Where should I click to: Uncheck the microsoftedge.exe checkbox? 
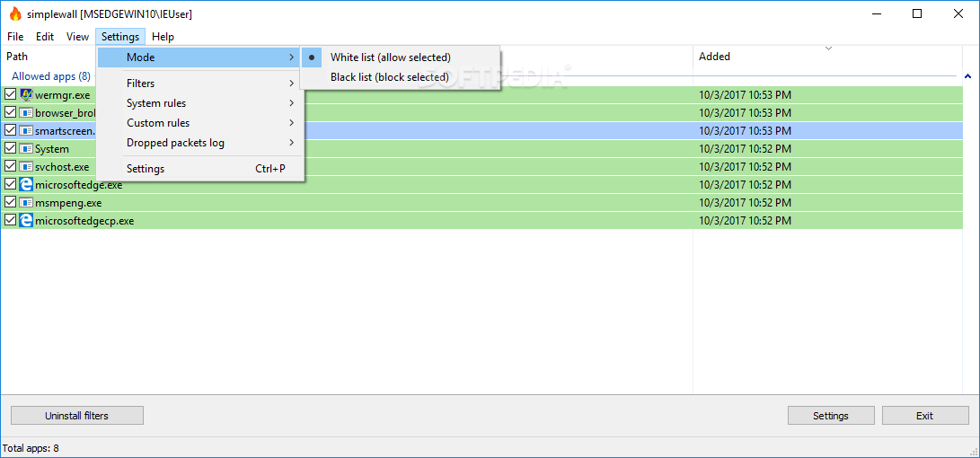[x=10, y=185]
